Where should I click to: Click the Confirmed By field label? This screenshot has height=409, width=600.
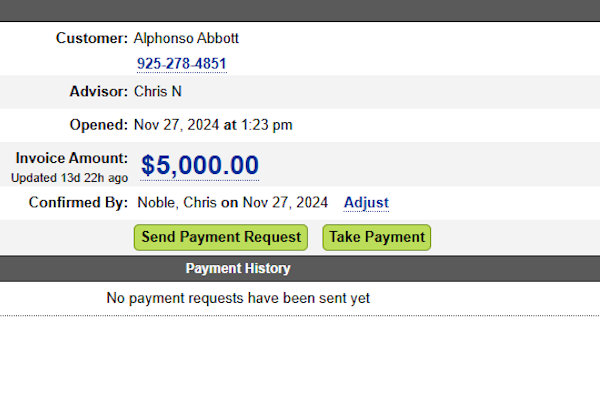[x=78, y=203]
